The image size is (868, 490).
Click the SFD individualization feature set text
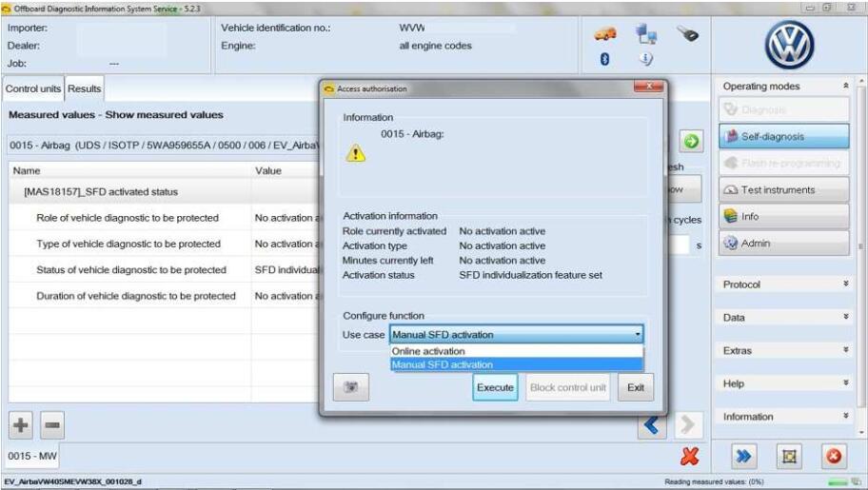pos(530,275)
